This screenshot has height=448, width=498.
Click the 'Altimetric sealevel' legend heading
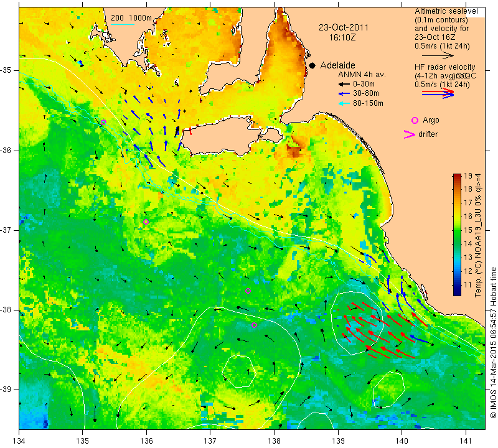pyautogui.click(x=446, y=11)
